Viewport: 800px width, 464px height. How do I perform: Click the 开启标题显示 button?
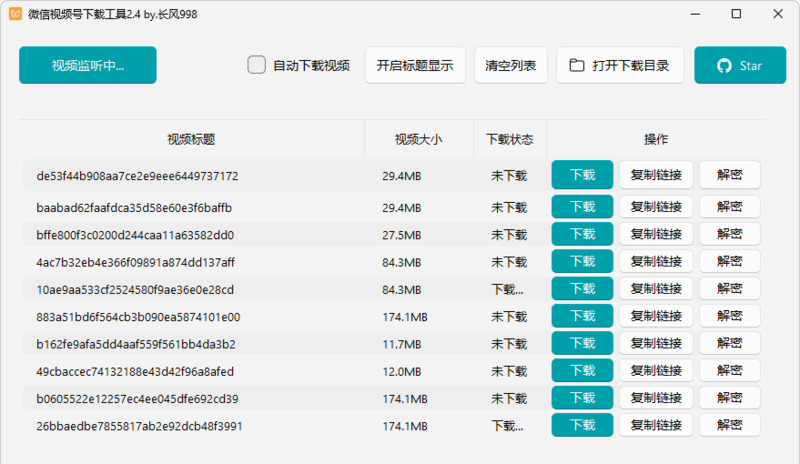(x=415, y=66)
